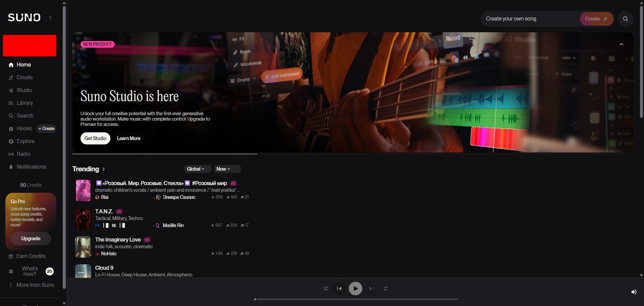Collapse the Suno Studio banner
644x306 pixels.
point(621,44)
